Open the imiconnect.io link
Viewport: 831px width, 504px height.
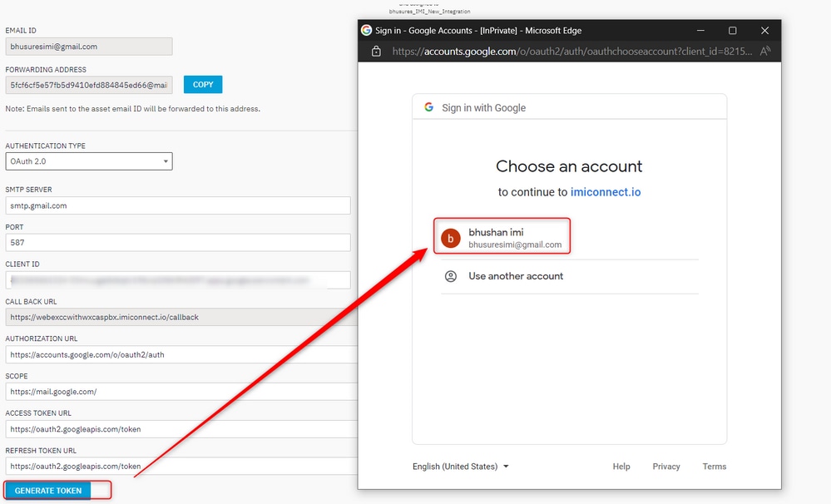(606, 192)
